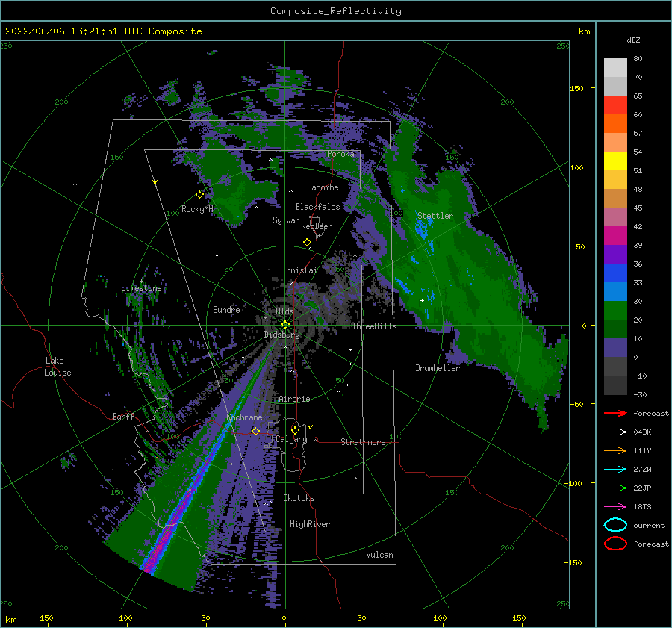Click the 20 dBZ green swatch

pos(615,310)
